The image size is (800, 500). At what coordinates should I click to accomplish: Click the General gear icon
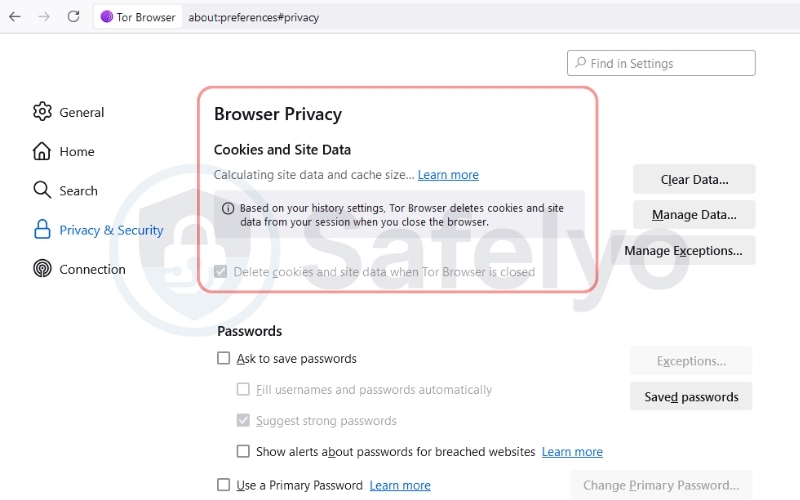pos(42,112)
